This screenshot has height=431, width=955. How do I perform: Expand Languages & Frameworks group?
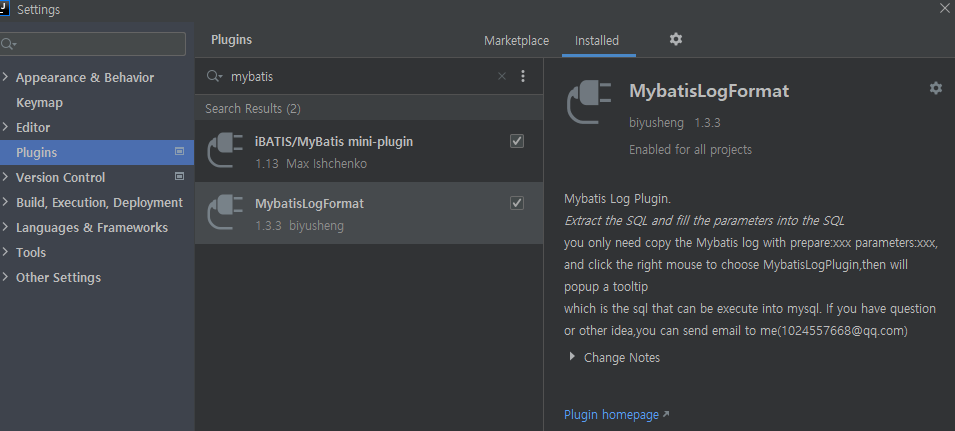click(5, 226)
